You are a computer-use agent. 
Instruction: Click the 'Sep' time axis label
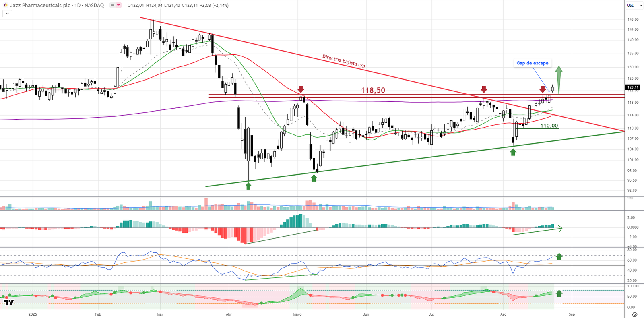tap(572, 314)
